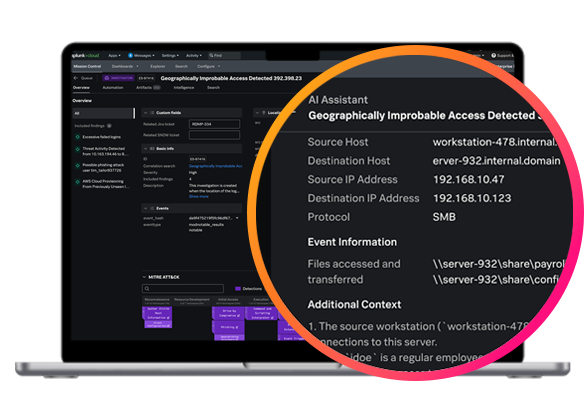587x412 pixels.
Task: Open the All findings filter dropdown
Action: point(103,113)
